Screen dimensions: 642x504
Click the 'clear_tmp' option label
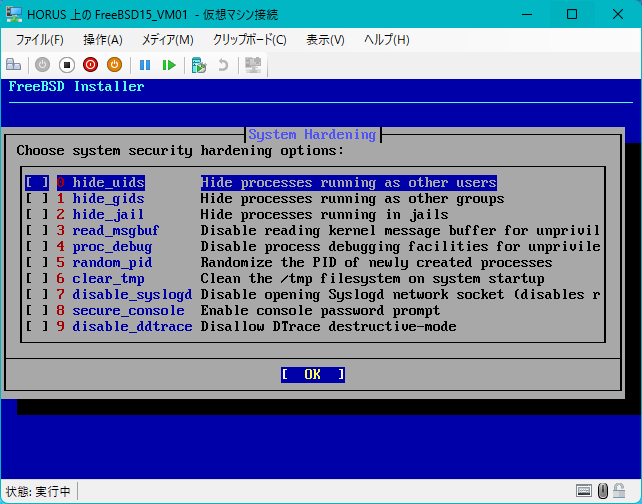pyautogui.click(x=108, y=278)
